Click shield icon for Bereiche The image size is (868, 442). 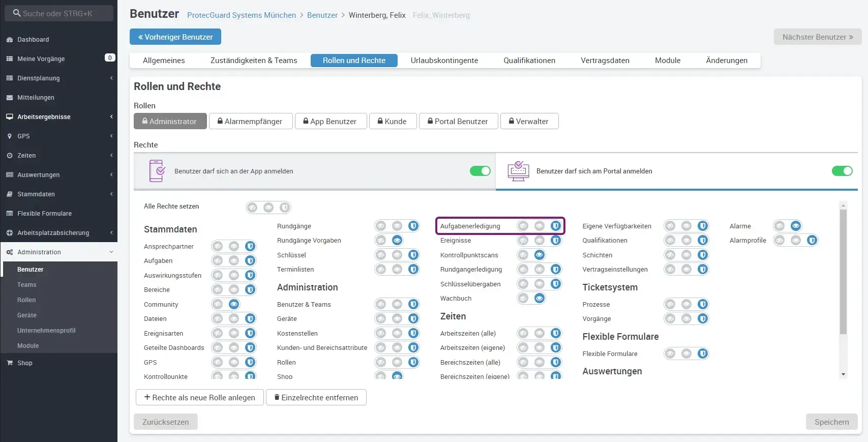[x=250, y=290]
